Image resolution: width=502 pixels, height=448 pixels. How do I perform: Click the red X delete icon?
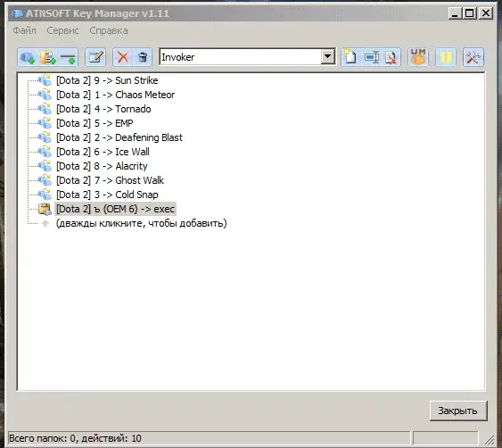(x=122, y=57)
